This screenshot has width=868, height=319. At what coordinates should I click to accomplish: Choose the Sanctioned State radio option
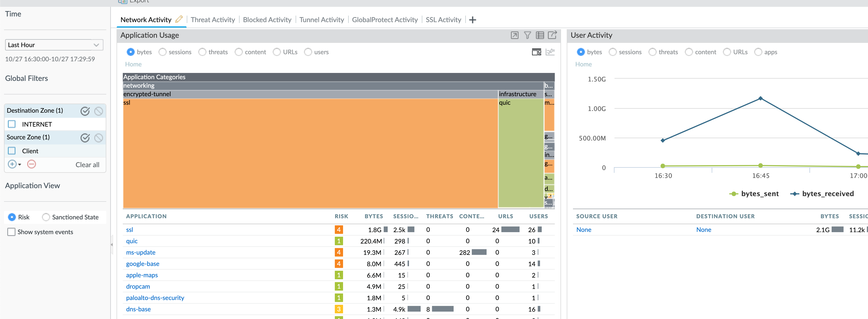point(46,217)
